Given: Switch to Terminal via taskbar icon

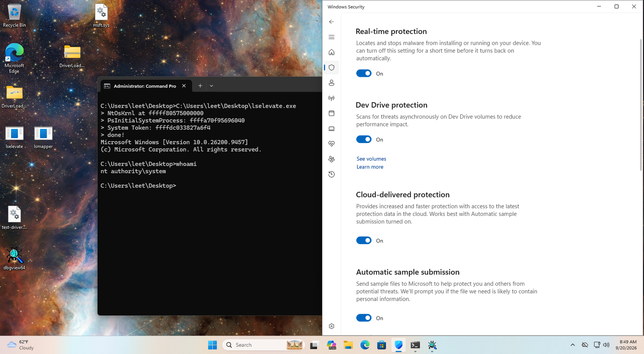Looking at the screenshot, I should tap(415, 345).
